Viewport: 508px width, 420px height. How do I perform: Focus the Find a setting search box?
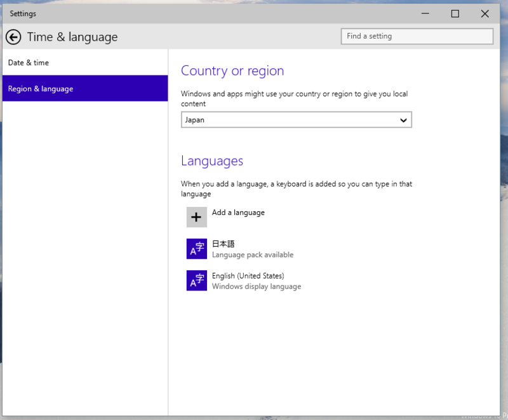(x=417, y=36)
